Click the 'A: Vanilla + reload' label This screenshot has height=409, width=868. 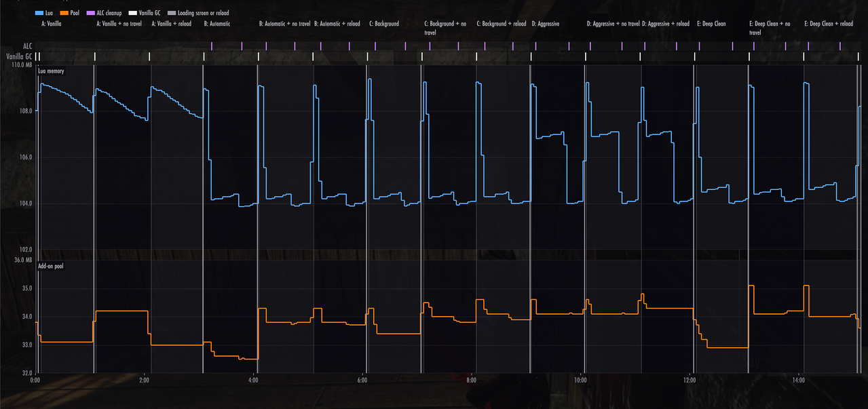click(x=171, y=24)
